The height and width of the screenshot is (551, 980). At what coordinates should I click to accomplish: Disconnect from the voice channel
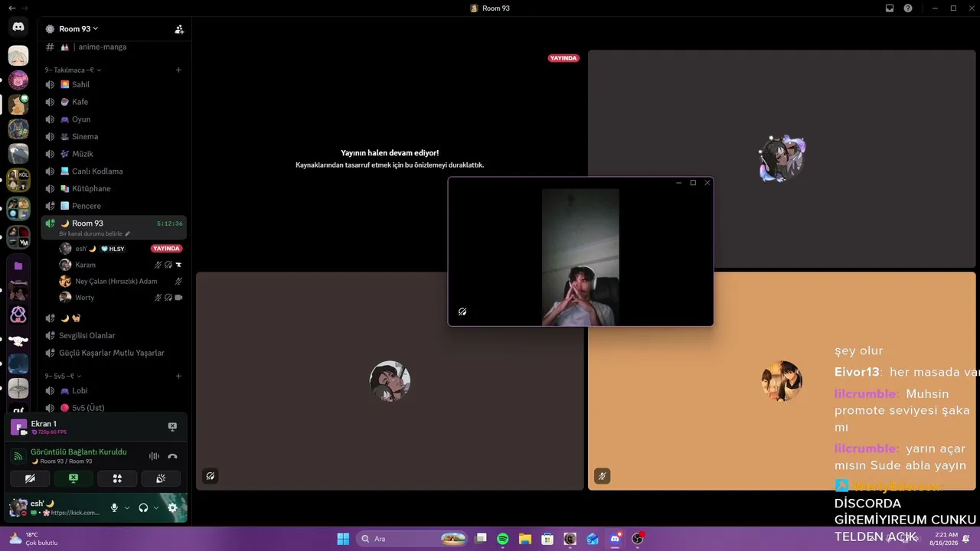[x=172, y=456]
